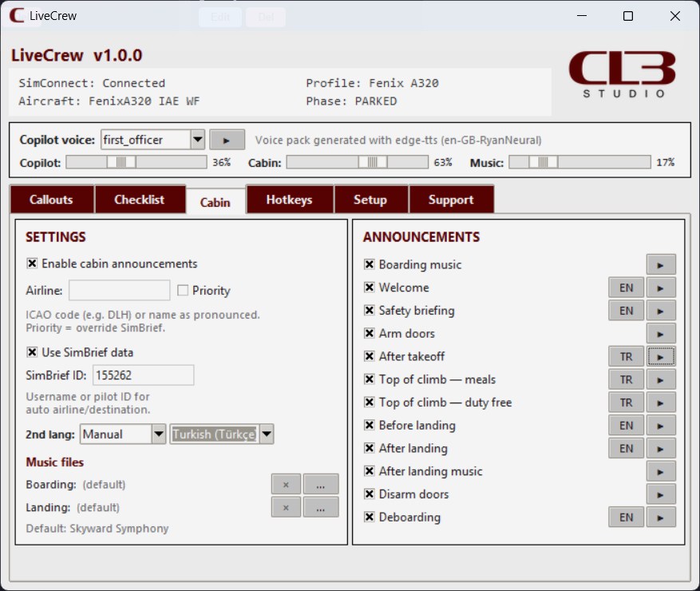
Task: Play the After takeoff announcement
Action: [x=662, y=356]
